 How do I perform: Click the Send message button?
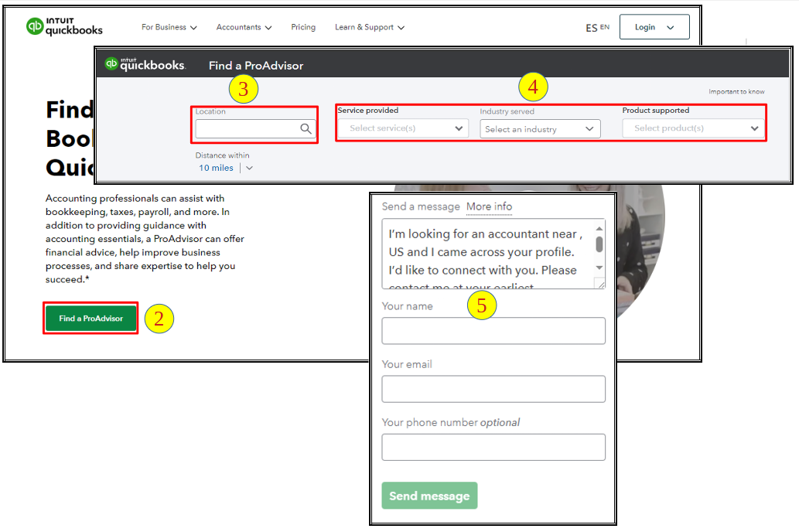[x=429, y=496]
